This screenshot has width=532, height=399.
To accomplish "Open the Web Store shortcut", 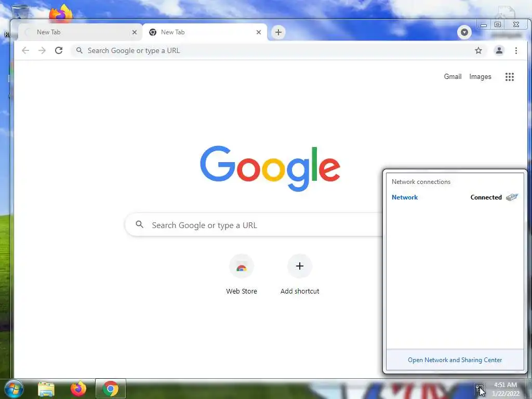I will [242, 274].
